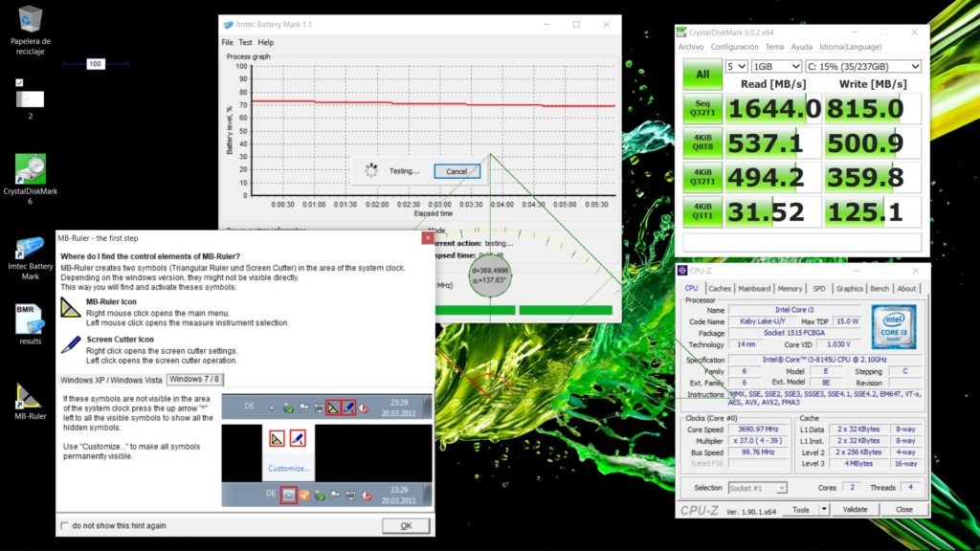The width and height of the screenshot is (980, 551).
Task: Click the green battery test progress bar
Action: (x=523, y=310)
